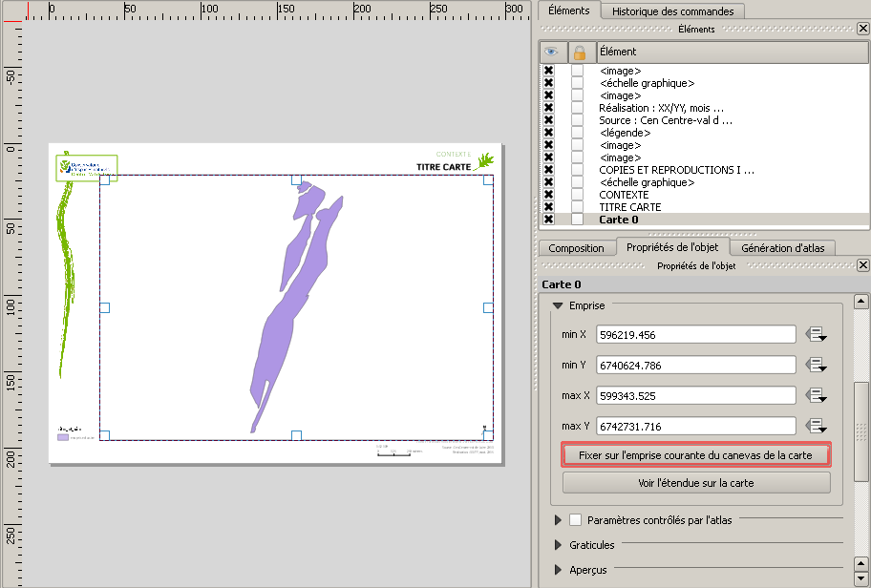
Task: Open the Génération d'atlas tab
Action: pos(788,247)
